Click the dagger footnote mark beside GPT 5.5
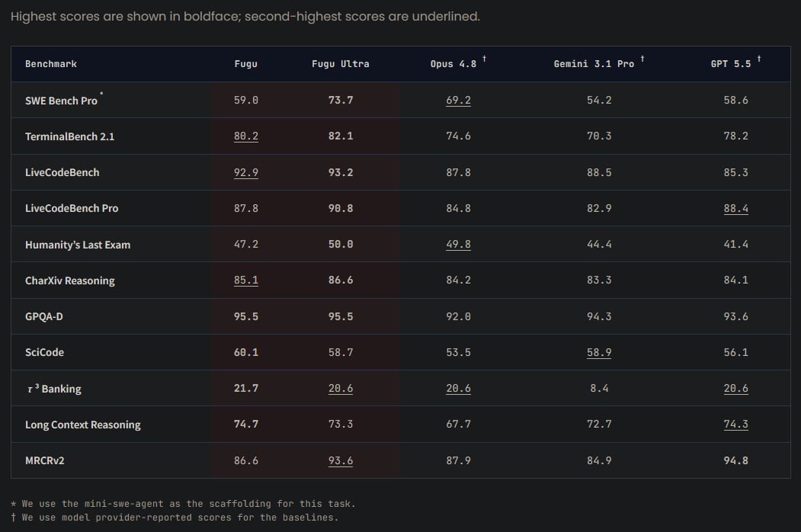Image resolution: width=801 pixels, height=532 pixels. click(x=758, y=59)
